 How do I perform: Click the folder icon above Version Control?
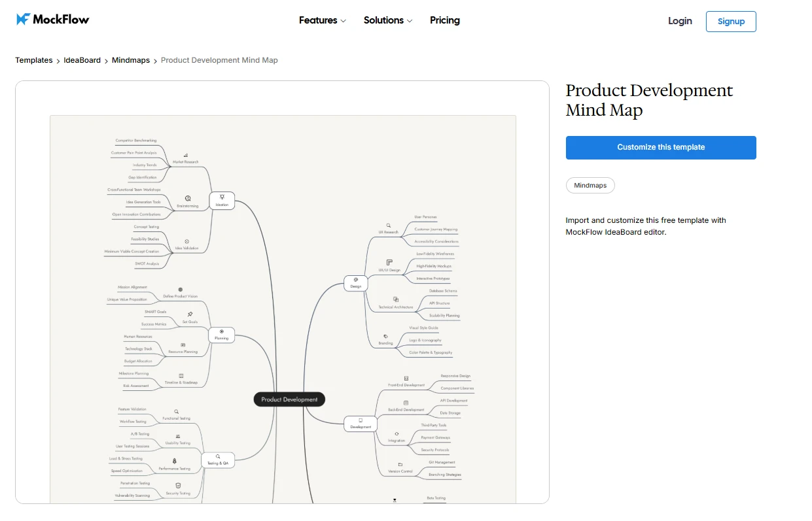pos(400,464)
